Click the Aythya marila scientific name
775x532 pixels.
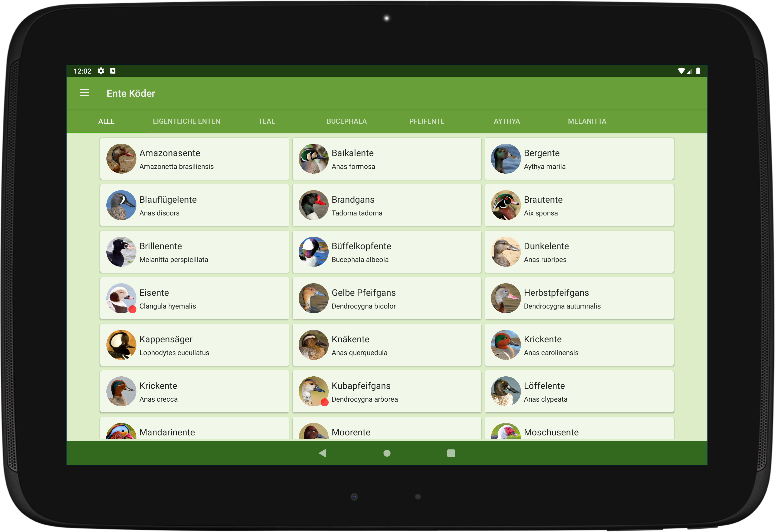click(544, 167)
